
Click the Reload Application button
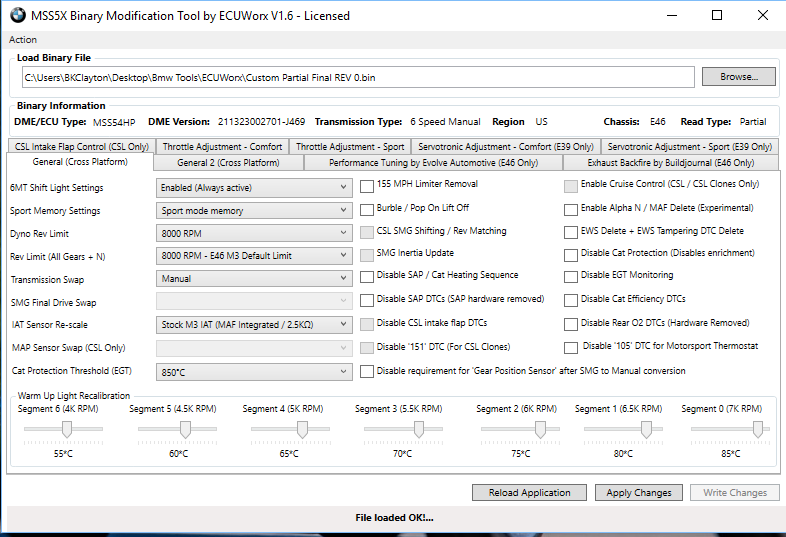[x=529, y=492]
